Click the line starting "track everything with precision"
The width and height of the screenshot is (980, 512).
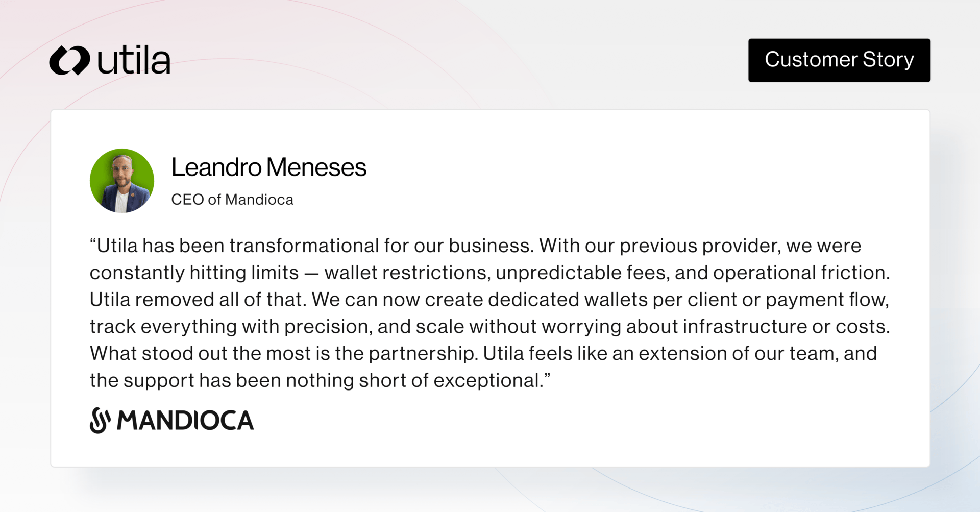[490, 327]
